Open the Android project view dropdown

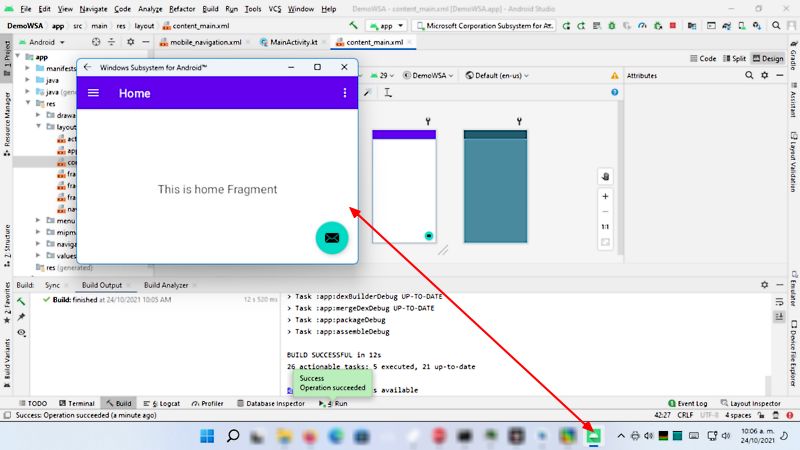(42, 42)
